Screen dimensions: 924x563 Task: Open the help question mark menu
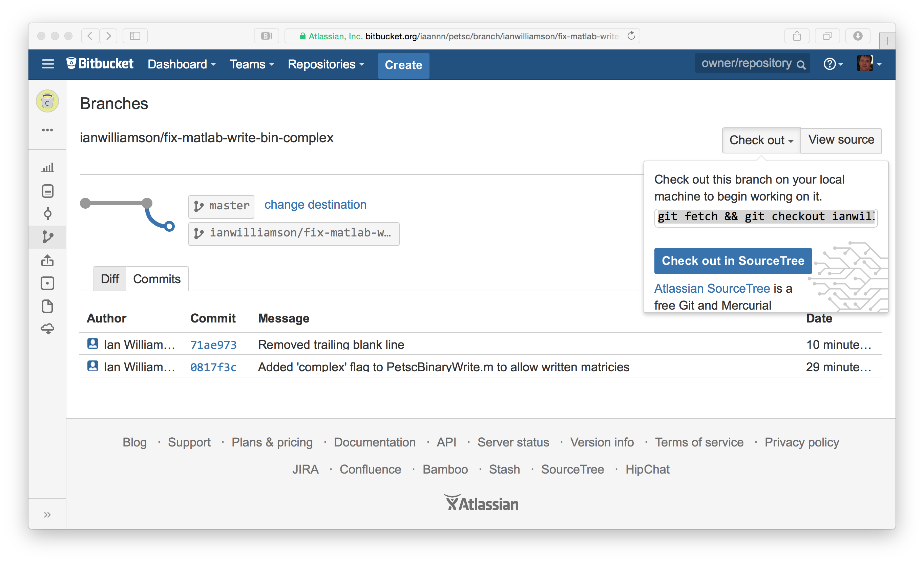click(x=833, y=64)
